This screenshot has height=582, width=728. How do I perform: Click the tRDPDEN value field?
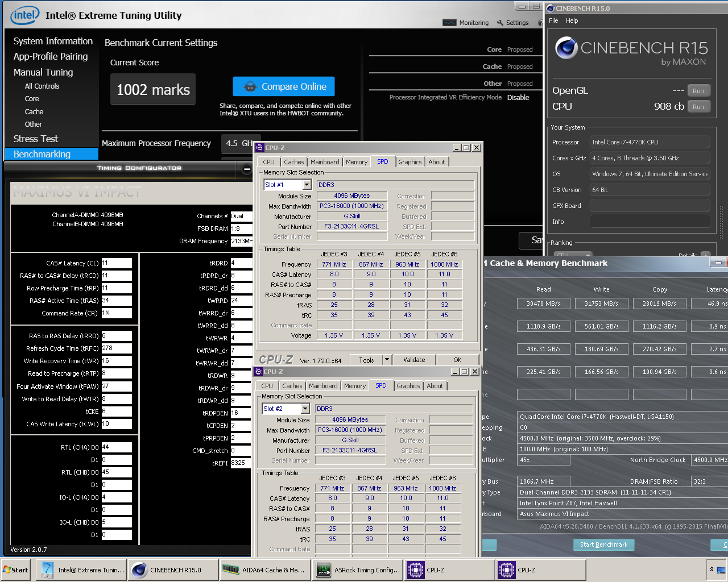pyautogui.click(x=241, y=413)
